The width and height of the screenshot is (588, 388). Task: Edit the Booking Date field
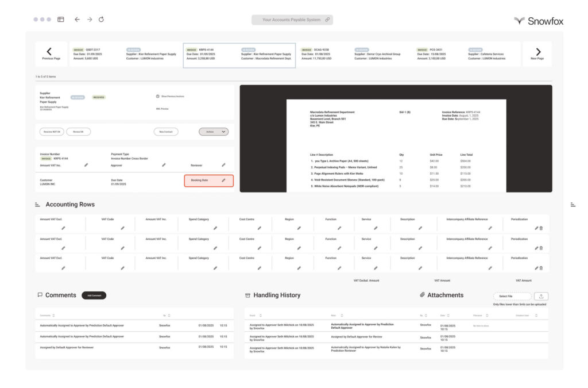[223, 180]
